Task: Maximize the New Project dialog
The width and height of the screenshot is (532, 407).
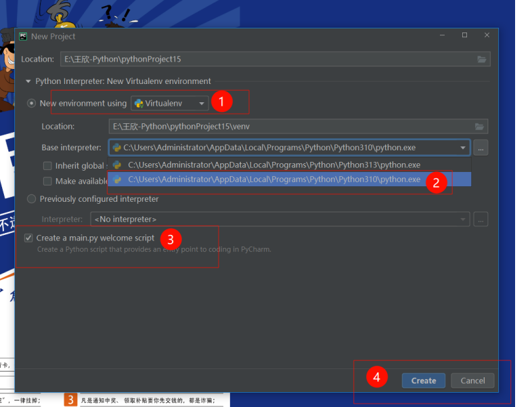Action: pyautogui.click(x=464, y=35)
